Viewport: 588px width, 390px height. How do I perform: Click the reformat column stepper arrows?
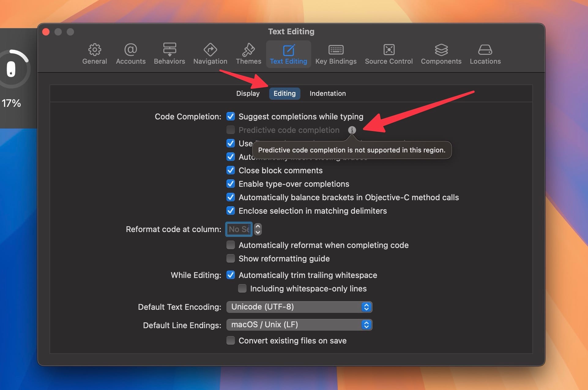click(258, 229)
